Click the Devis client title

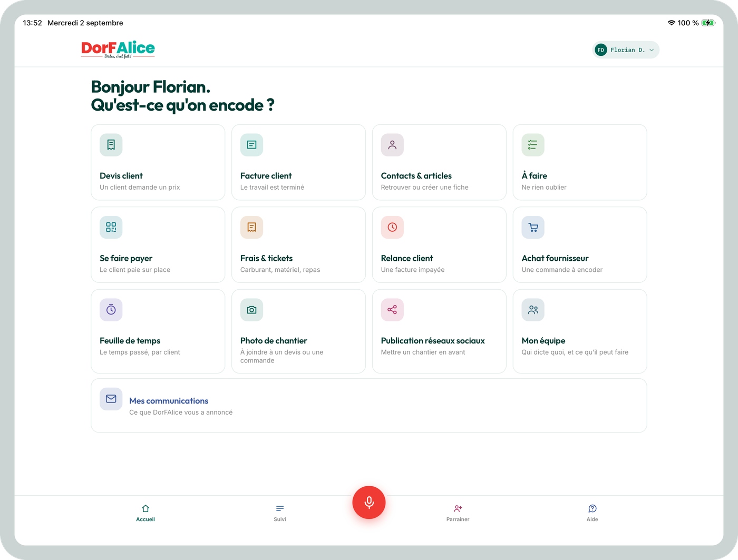coord(121,176)
